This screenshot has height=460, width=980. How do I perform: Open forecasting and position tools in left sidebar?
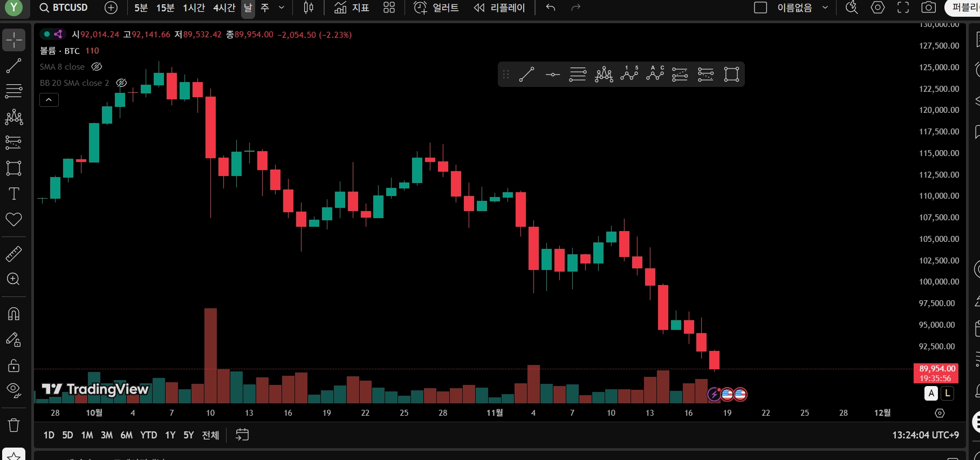(x=13, y=142)
